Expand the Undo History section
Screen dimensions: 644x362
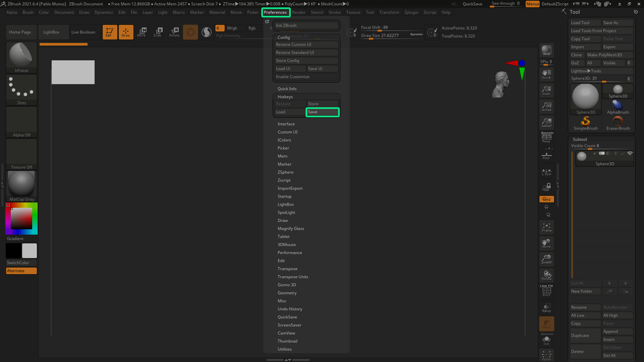click(290, 309)
